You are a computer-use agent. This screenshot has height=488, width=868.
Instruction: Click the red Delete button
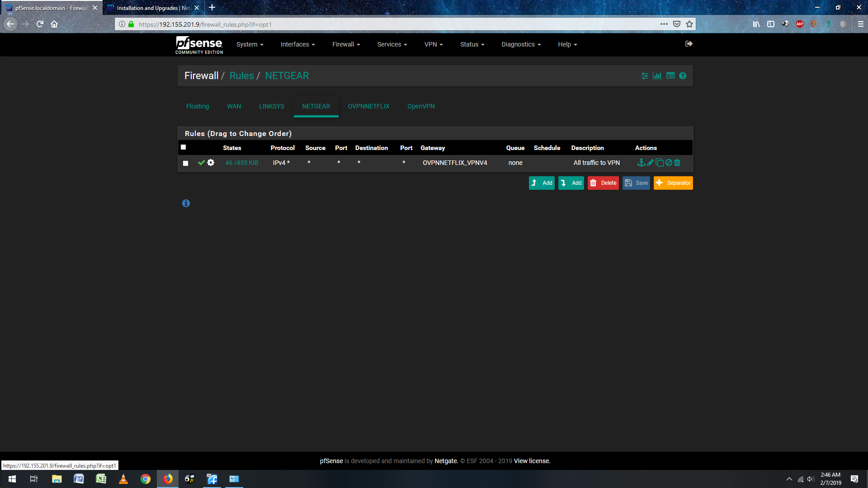pyautogui.click(x=603, y=183)
